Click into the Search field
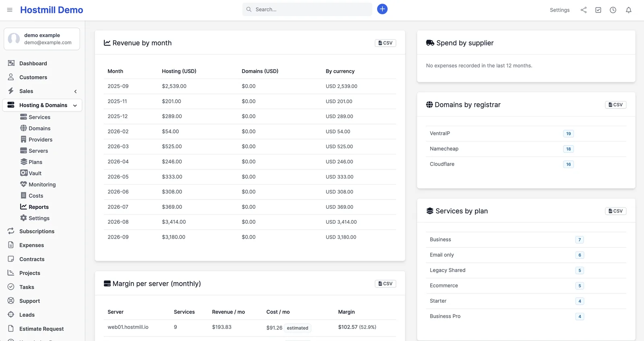 tap(307, 9)
